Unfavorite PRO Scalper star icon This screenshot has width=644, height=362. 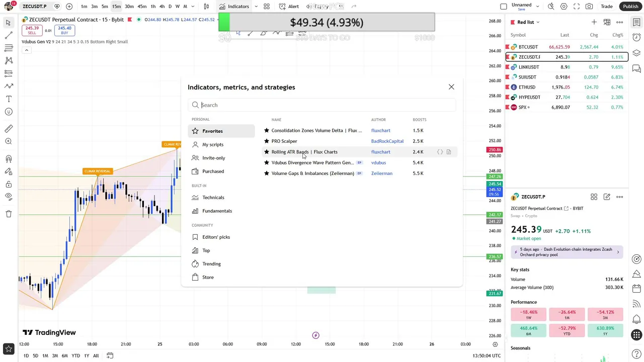point(267,141)
